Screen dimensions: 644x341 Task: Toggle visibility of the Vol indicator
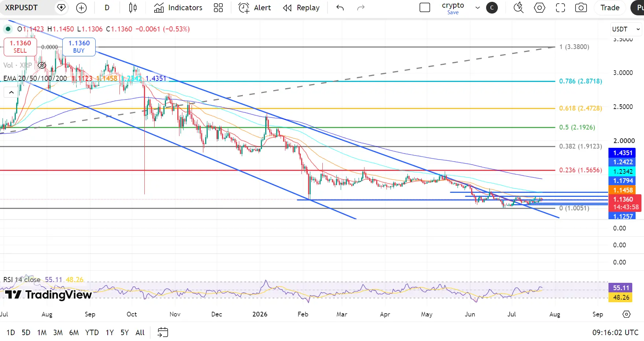42,65
